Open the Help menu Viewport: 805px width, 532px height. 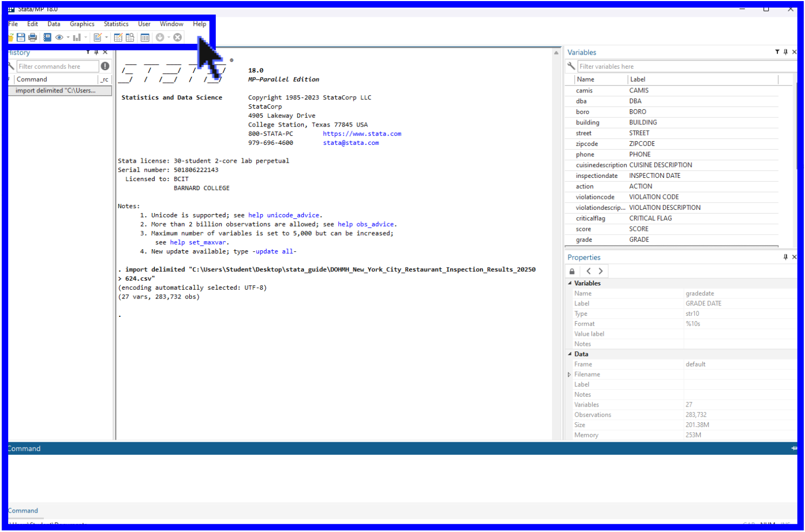[199, 24]
